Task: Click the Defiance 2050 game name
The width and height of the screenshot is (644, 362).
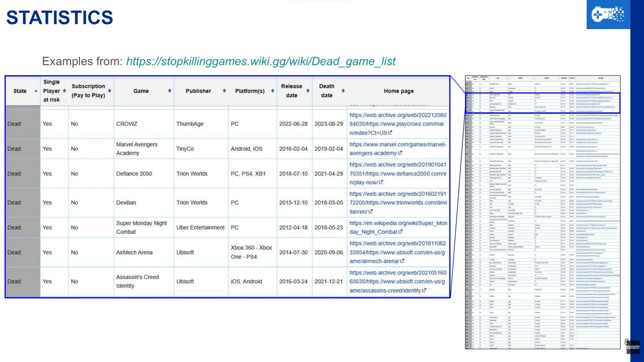Action: 134,174
